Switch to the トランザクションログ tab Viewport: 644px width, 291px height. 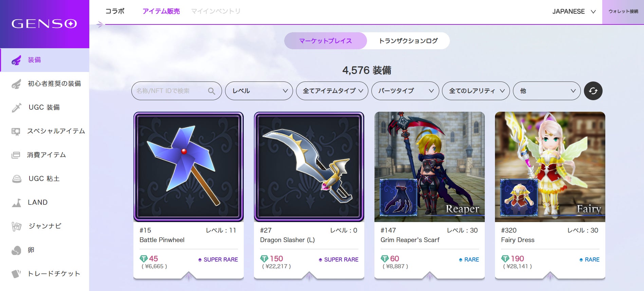pyautogui.click(x=408, y=41)
